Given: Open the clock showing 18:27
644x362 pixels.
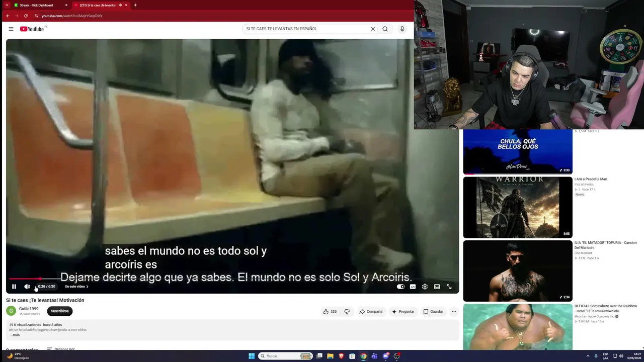Looking at the screenshot, I should [635, 356].
